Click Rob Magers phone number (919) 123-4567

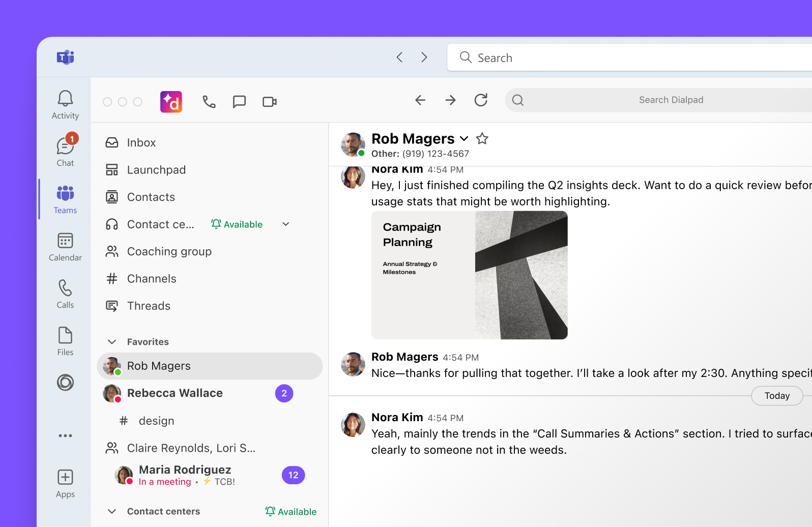click(436, 154)
